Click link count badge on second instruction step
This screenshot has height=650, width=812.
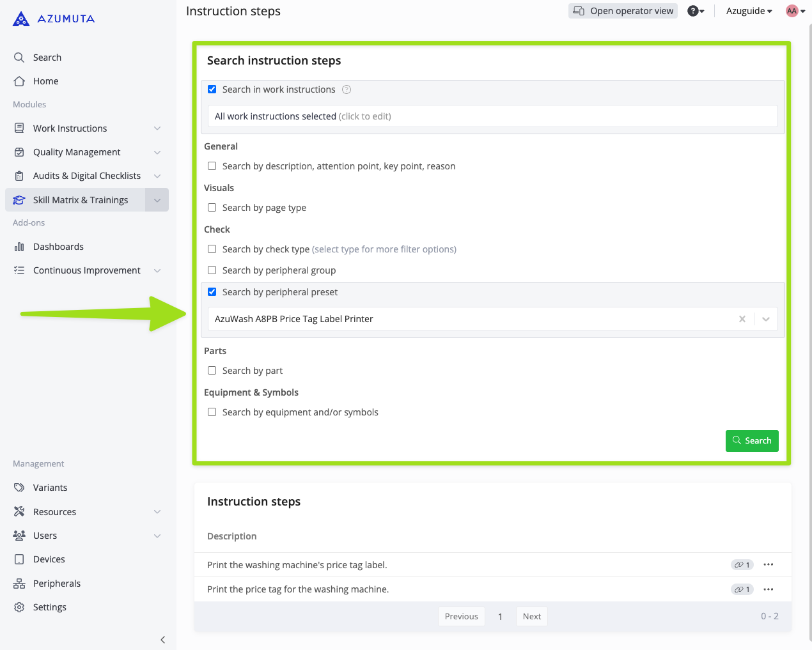(x=742, y=589)
